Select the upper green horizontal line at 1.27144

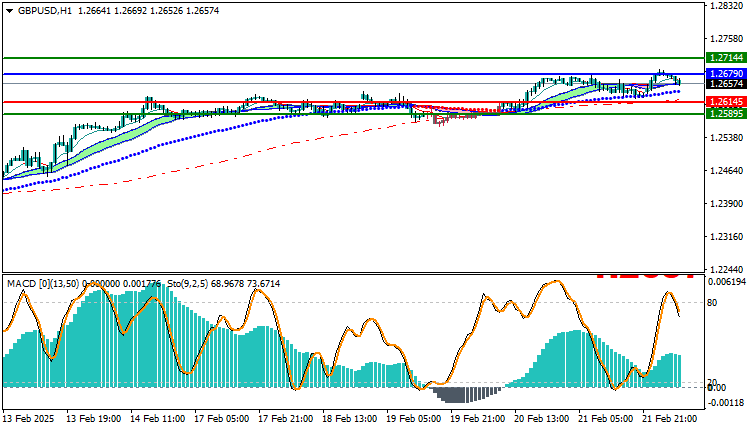(353, 58)
